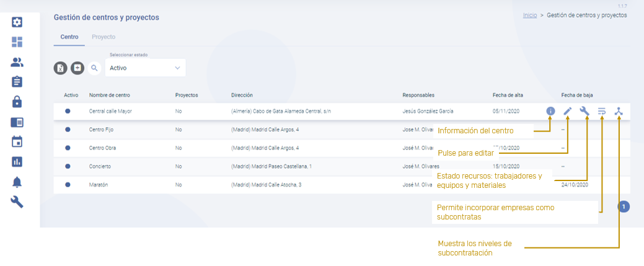Click the magnifier search icon
This screenshot has height=266, width=644.
pyautogui.click(x=94, y=68)
